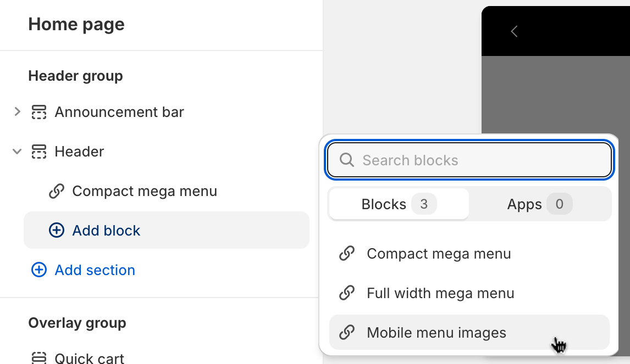This screenshot has width=630, height=364.
Task: Click the Quick cart section icon
Action: tap(39, 358)
